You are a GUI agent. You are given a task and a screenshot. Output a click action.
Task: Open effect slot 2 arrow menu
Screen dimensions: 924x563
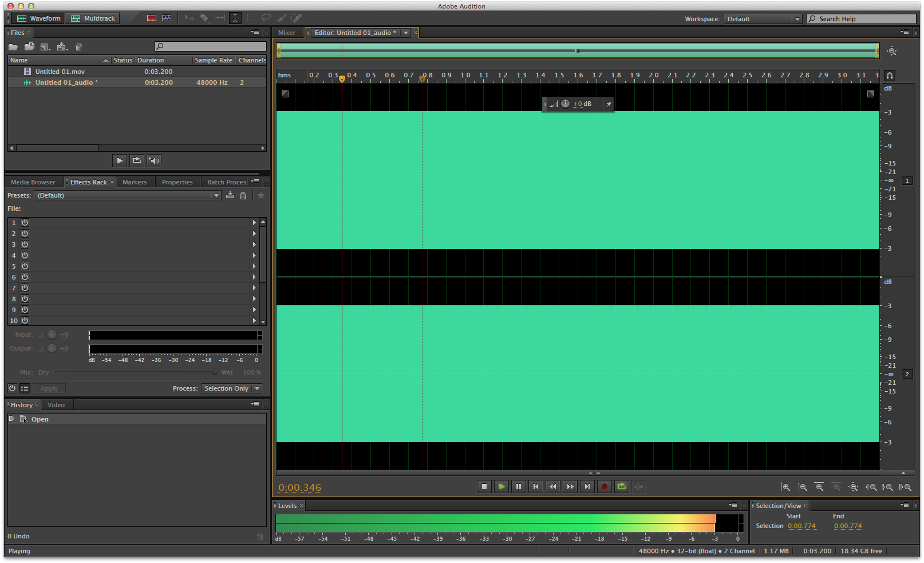[x=254, y=234]
